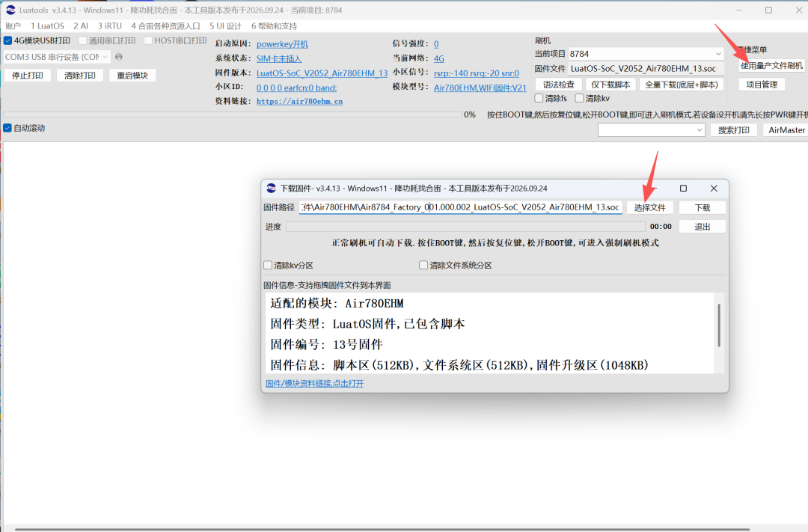Image resolution: width=808 pixels, height=532 pixels.
Task: Click 清除打印 button
Action: (80, 76)
